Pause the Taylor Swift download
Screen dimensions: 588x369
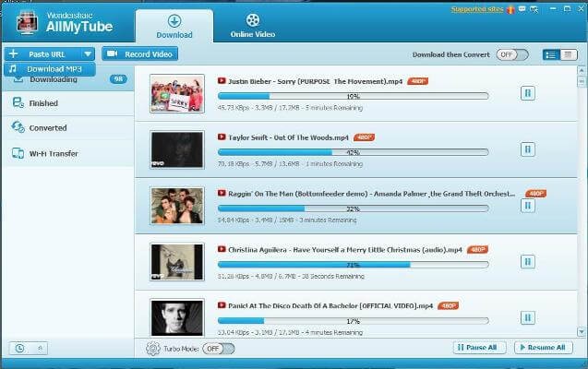[527, 149]
